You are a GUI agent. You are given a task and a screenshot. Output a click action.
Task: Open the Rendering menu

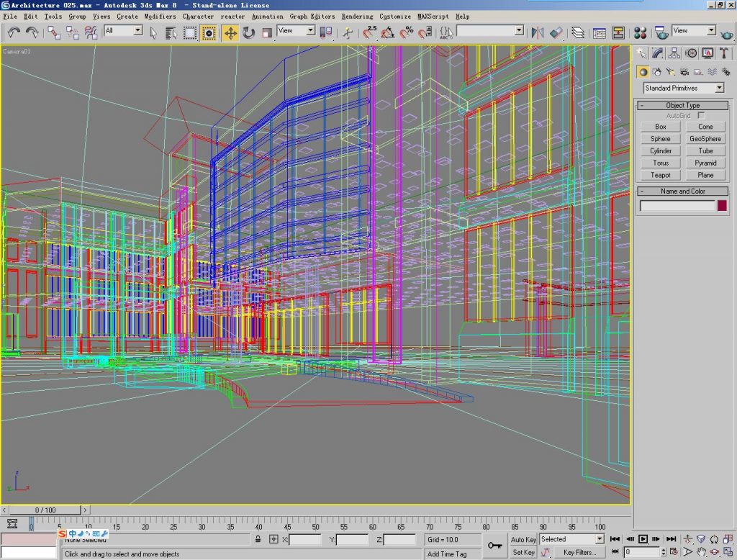click(359, 16)
